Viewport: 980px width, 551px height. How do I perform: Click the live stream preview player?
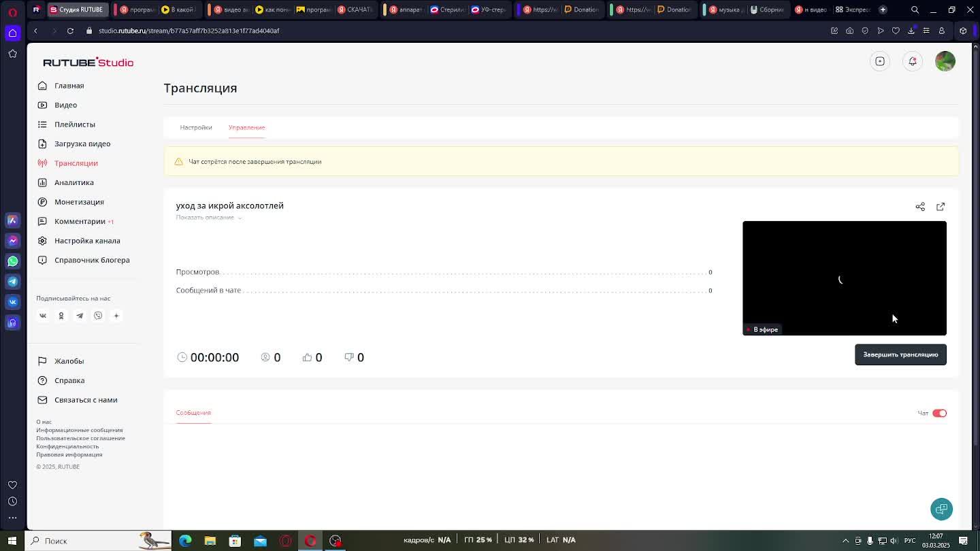(x=845, y=278)
